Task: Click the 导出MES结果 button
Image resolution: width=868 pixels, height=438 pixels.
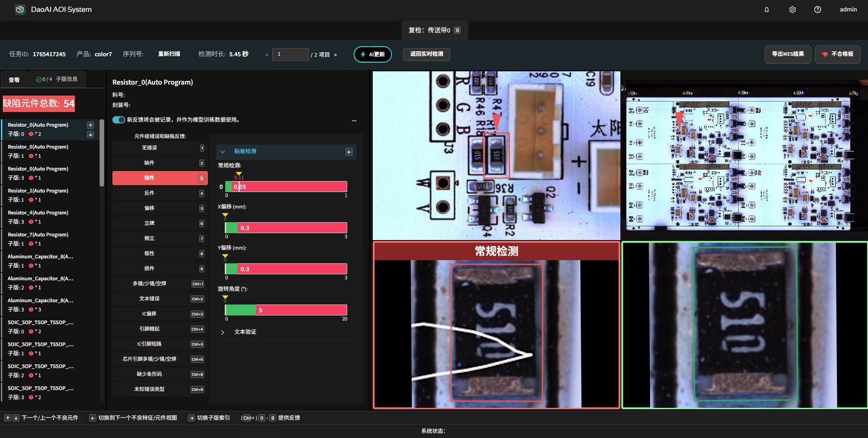Action: pos(788,54)
